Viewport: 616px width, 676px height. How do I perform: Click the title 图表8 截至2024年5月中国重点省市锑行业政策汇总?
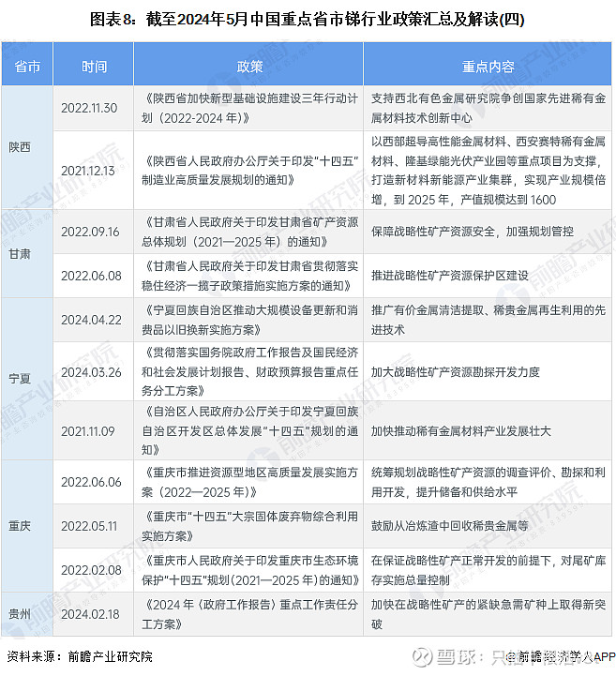coord(307,20)
